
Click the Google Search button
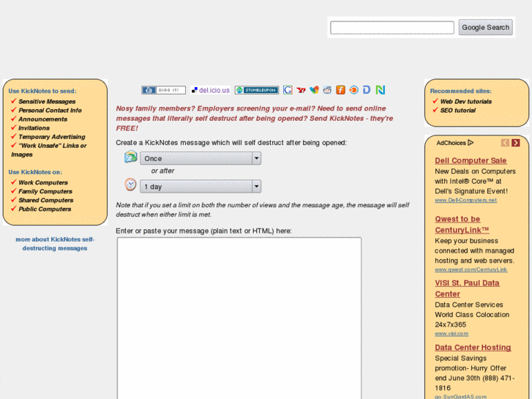pos(485,27)
